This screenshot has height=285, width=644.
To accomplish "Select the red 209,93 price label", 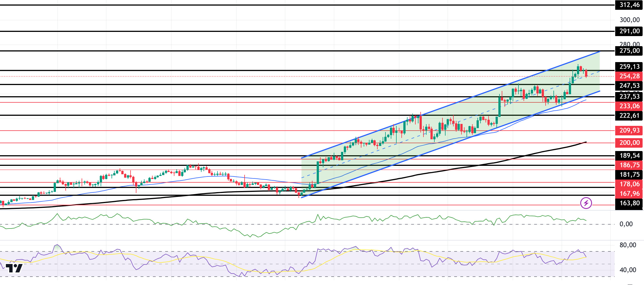I will coord(629,130).
